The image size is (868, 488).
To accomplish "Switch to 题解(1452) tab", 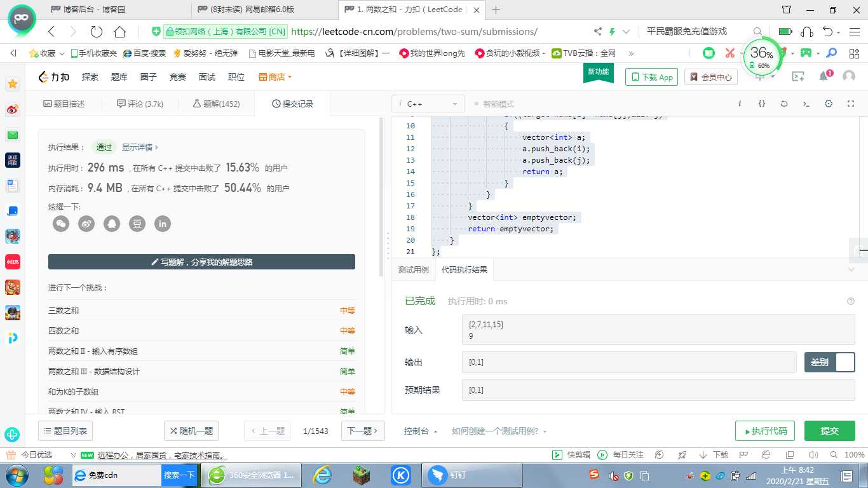I will 216,104.
